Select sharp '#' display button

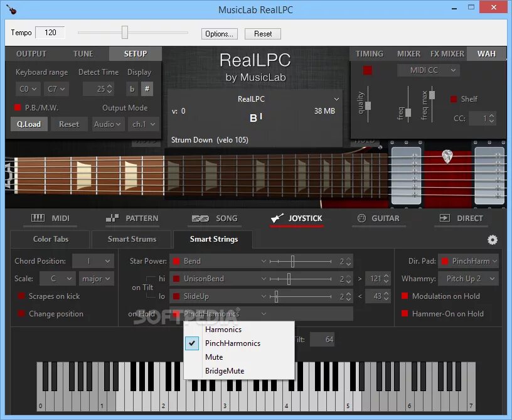click(147, 89)
